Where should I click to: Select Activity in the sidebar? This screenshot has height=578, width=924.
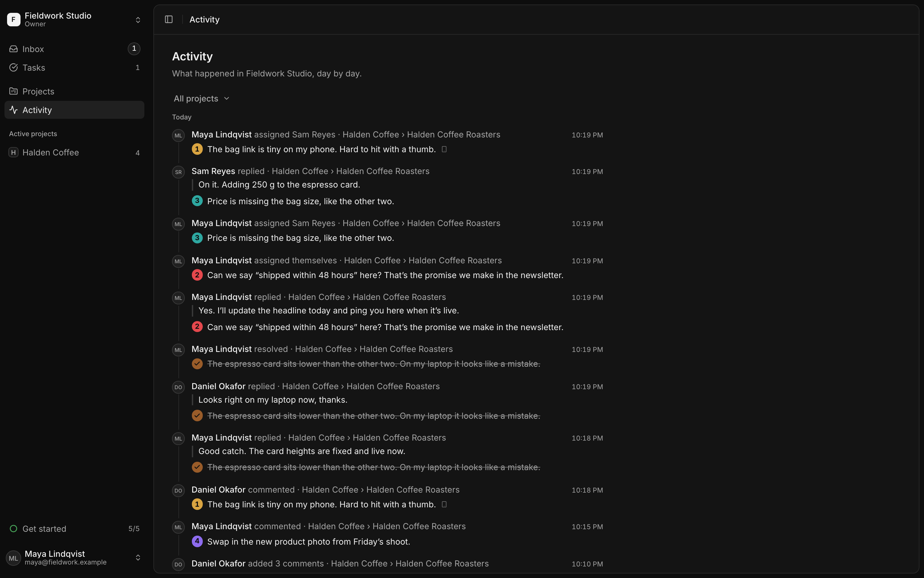click(x=74, y=110)
